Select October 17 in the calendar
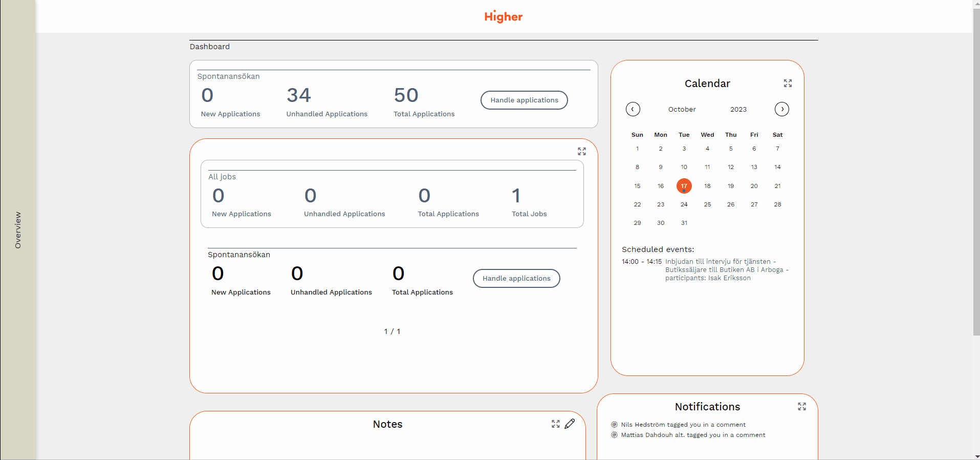Viewport: 980px width, 460px height. click(684, 186)
